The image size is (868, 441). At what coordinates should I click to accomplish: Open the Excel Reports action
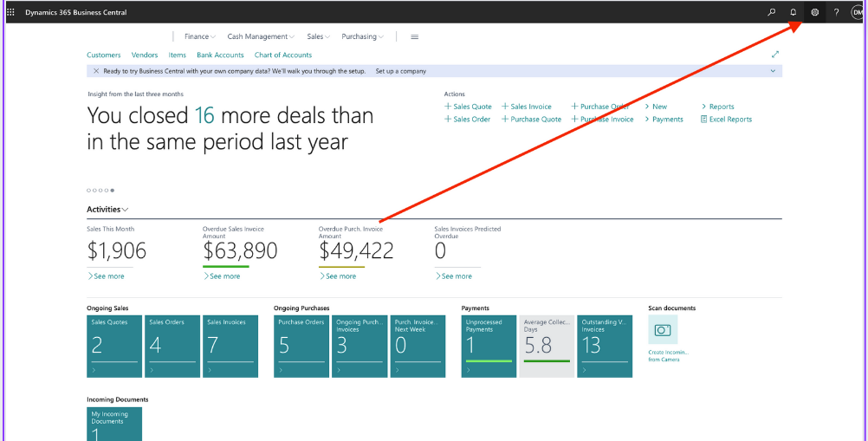(x=726, y=120)
